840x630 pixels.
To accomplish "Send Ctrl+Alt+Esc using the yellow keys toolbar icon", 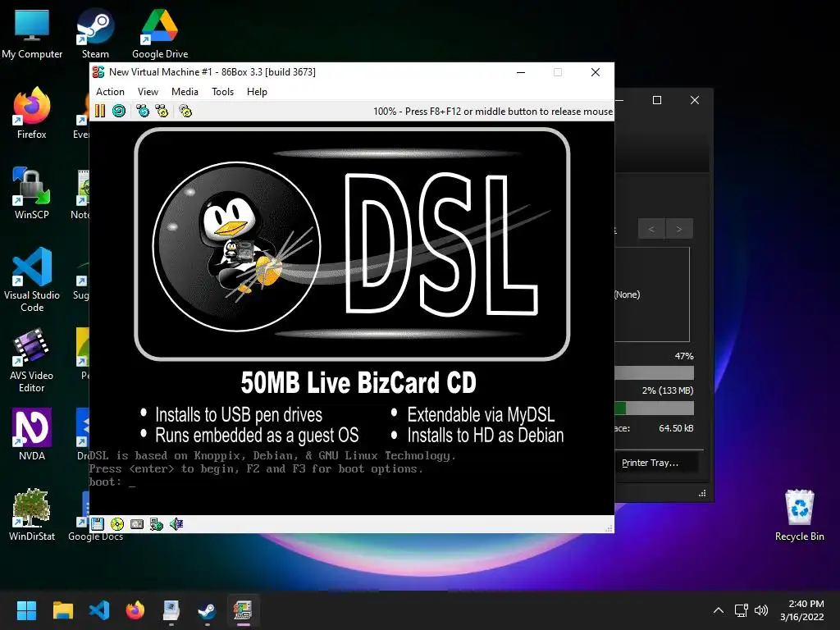I will tap(162, 111).
